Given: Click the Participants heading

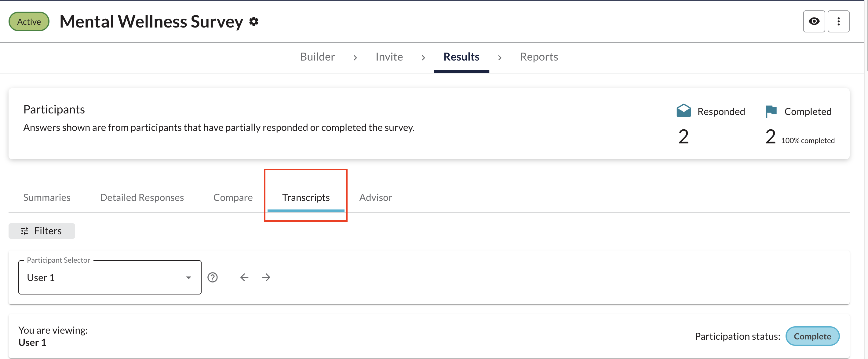Looking at the screenshot, I should click(54, 109).
